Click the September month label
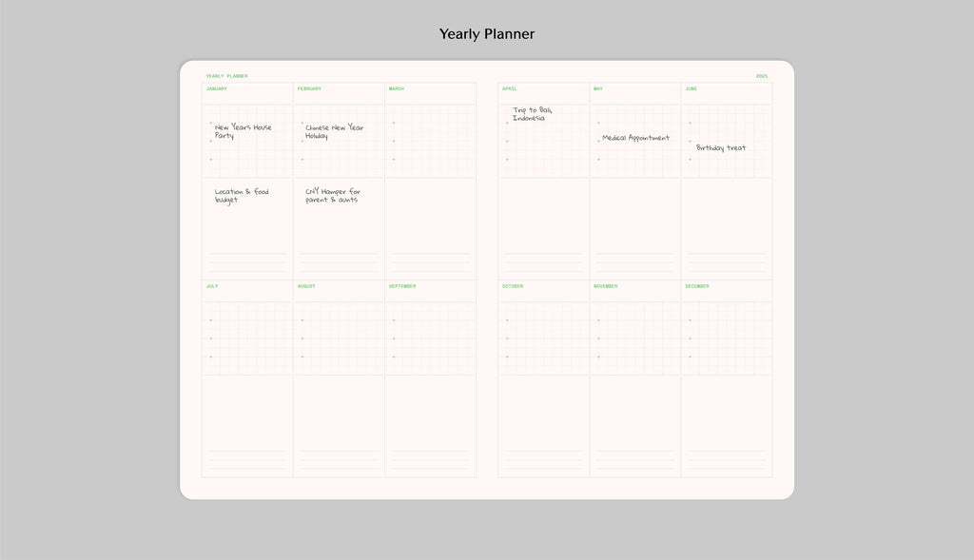The width and height of the screenshot is (974, 560). pyautogui.click(x=402, y=286)
